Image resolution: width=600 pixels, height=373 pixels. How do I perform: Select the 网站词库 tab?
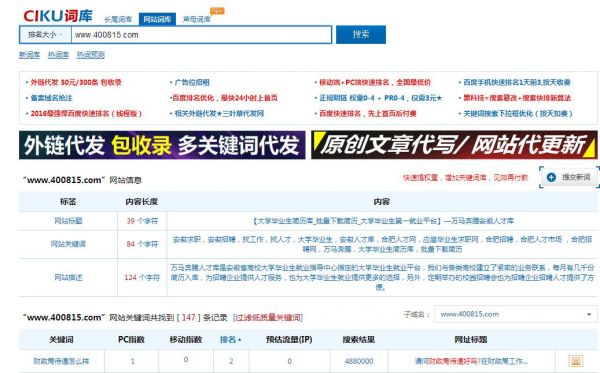157,19
